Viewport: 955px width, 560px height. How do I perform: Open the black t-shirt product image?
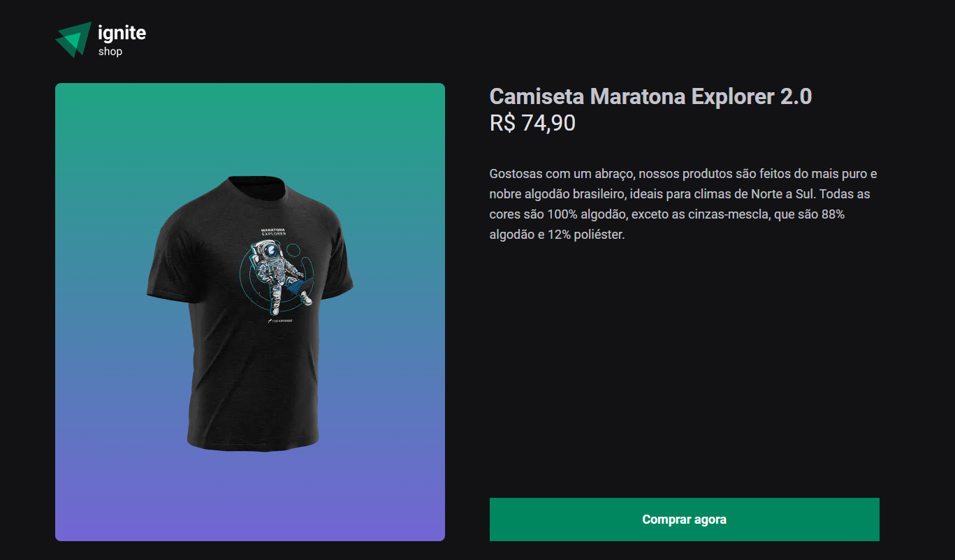point(250,312)
